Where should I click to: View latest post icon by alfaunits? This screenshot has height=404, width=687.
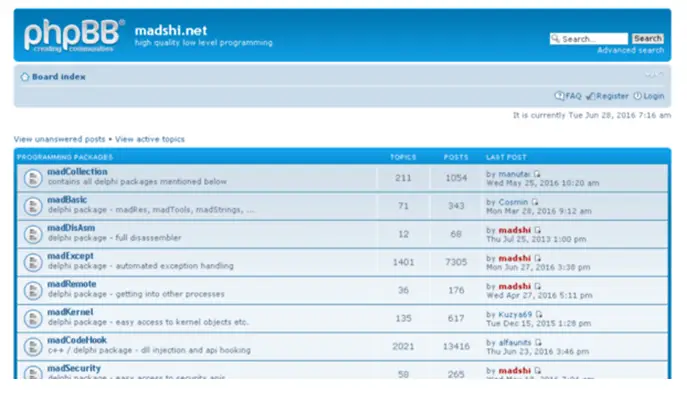tap(538, 342)
